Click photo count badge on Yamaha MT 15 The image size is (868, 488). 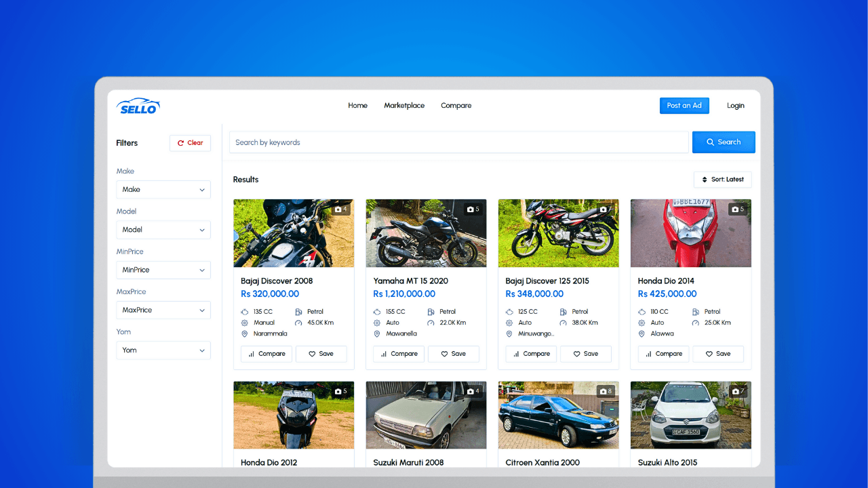473,209
